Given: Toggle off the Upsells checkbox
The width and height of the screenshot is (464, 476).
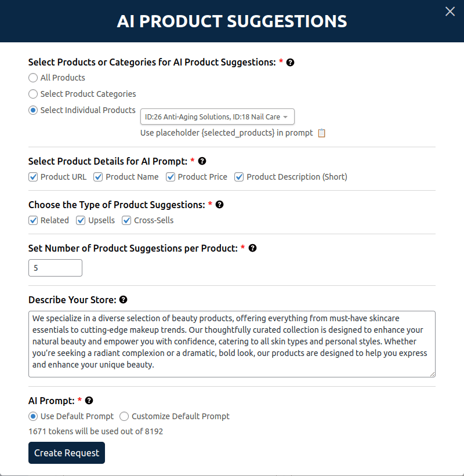Looking at the screenshot, I should click(81, 220).
